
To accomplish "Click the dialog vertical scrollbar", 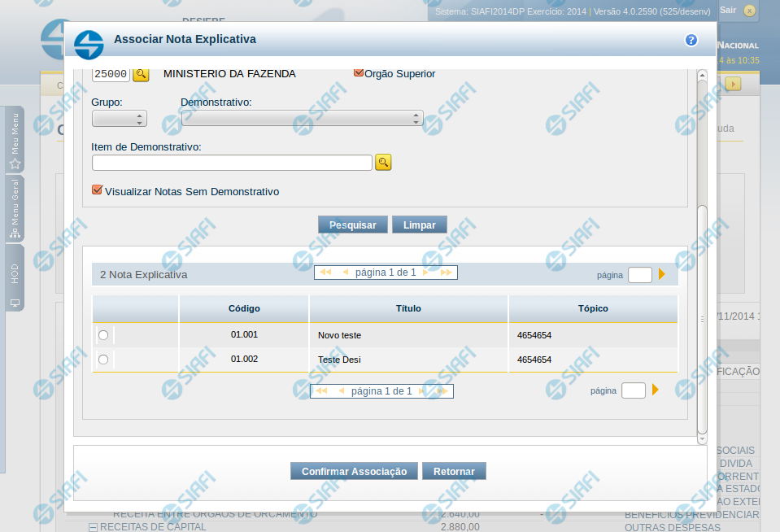I will tap(702, 317).
